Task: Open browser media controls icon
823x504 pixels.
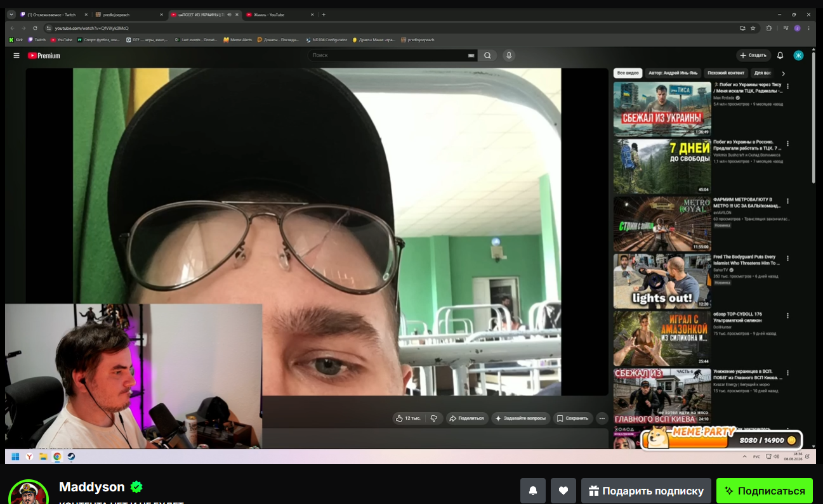Action: click(x=786, y=28)
